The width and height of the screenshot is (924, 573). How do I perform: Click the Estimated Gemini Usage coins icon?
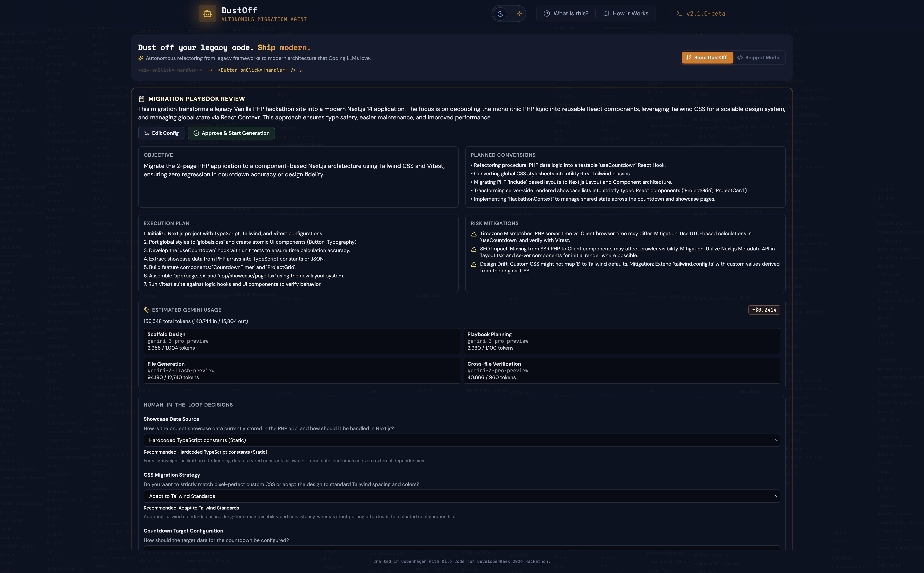[x=147, y=310]
